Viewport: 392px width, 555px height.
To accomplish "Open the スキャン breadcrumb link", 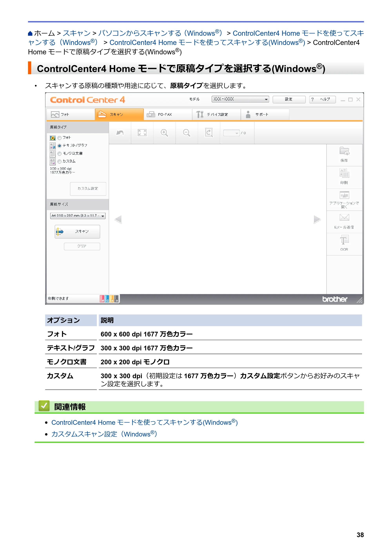I will pyautogui.click(x=77, y=33).
